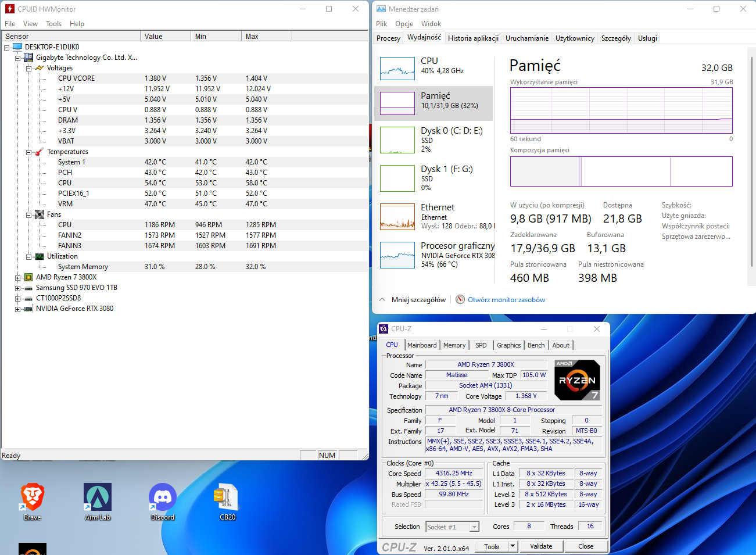The width and height of the screenshot is (756, 555).
Task: Open the File menu in HWMonitor
Action: [10, 24]
